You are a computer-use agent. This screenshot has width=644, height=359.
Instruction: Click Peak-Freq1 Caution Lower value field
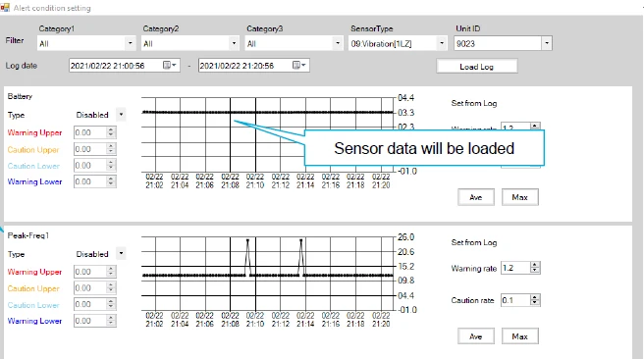click(x=90, y=304)
